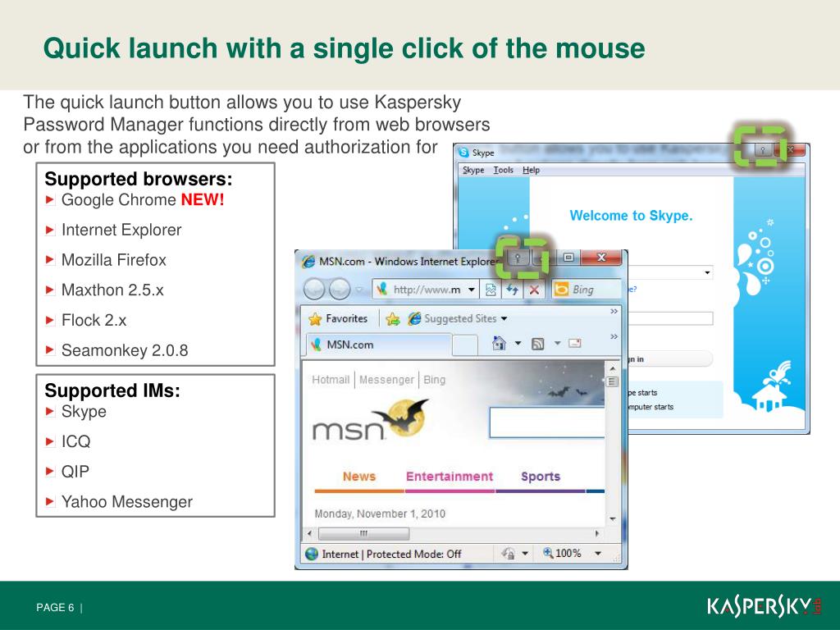The width and height of the screenshot is (840, 630).
Task: Click the 100% zoom level button
Action: point(563,553)
